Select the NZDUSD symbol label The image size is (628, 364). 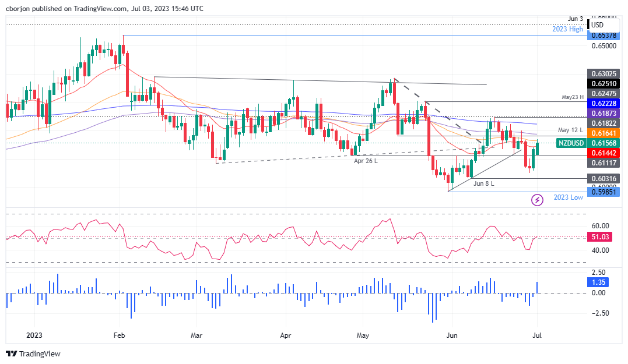(x=572, y=143)
